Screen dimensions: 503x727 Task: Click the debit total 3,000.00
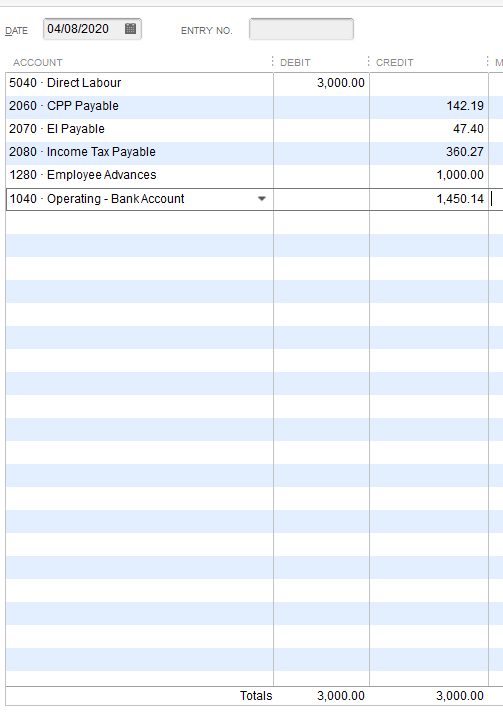tap(341, 695)
